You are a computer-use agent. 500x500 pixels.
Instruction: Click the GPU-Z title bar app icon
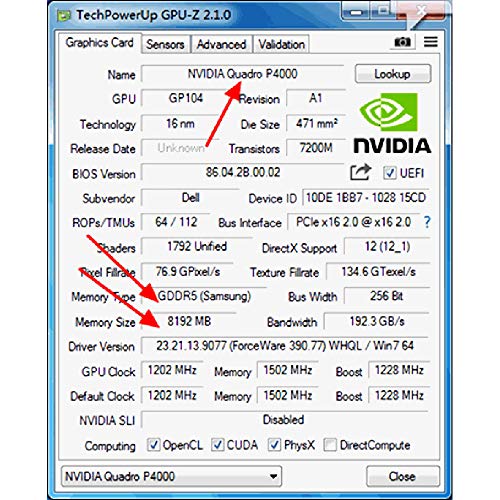coord(64,15)
